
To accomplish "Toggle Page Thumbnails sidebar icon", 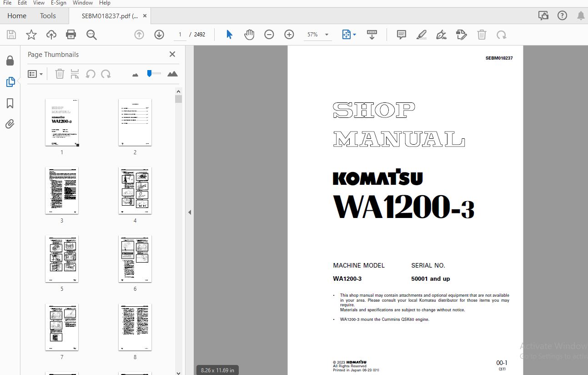I will click(x=10, y=82).
